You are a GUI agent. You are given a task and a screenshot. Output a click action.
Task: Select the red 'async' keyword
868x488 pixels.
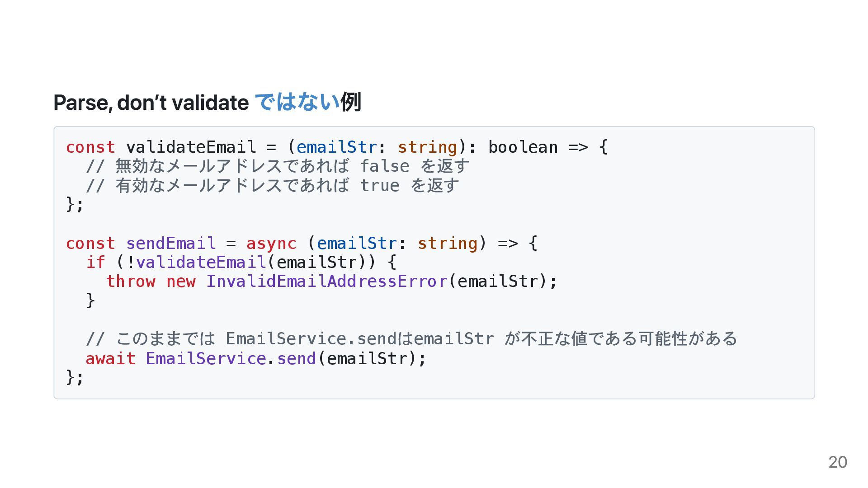271,243
